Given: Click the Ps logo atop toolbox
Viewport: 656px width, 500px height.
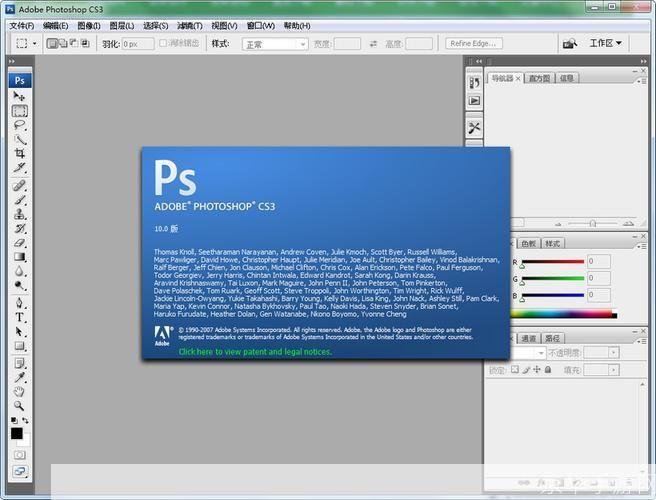Looking at the screenshot, I should click(x=20, y=80).
